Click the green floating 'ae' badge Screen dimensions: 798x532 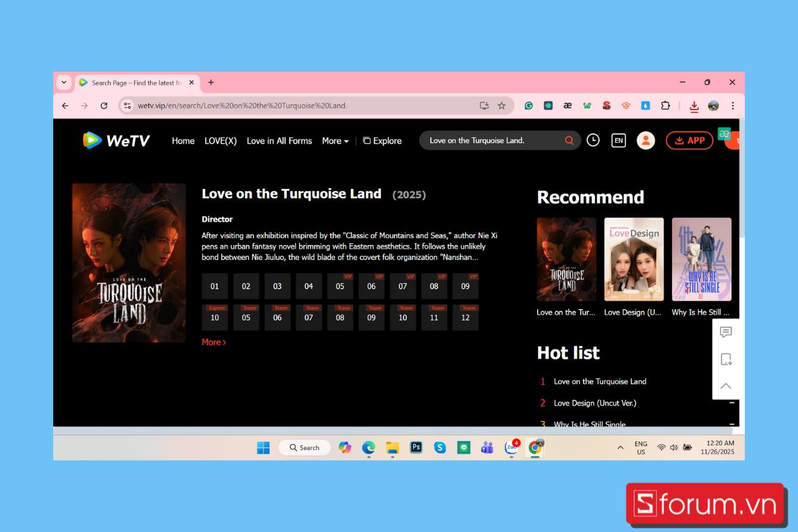point(724,133)
